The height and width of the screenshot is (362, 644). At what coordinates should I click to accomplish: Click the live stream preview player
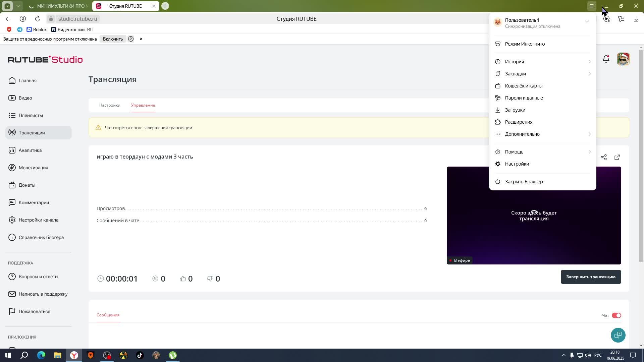coord(534,216)
